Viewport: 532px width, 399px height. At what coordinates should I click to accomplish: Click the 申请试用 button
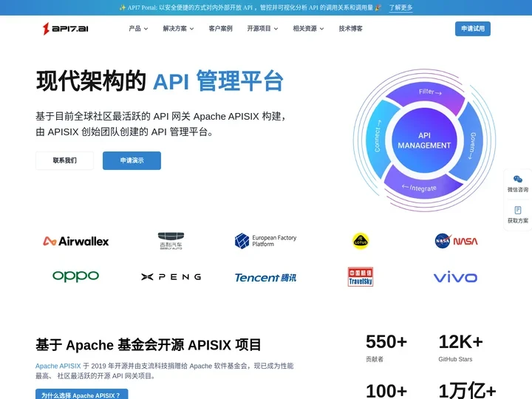point(473,29)
